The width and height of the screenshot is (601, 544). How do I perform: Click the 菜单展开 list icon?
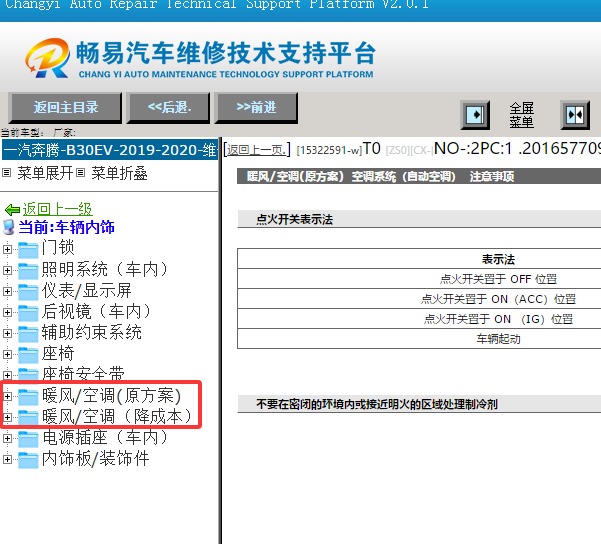click(7, 173)
